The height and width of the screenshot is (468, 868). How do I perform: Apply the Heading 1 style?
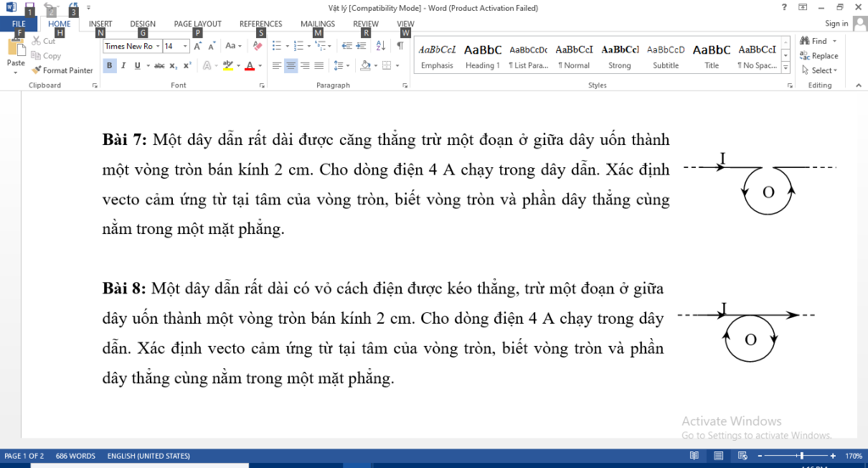pos(482,57)
